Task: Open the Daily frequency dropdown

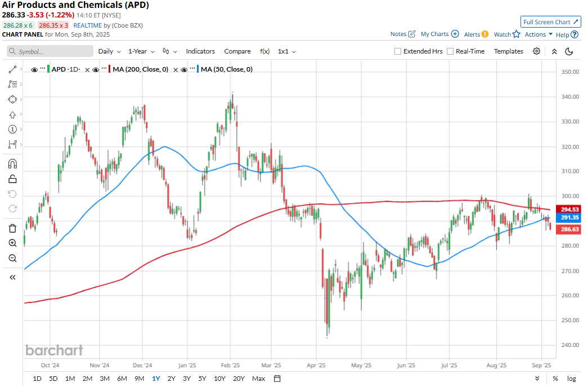Action: [x=109, y=51]
